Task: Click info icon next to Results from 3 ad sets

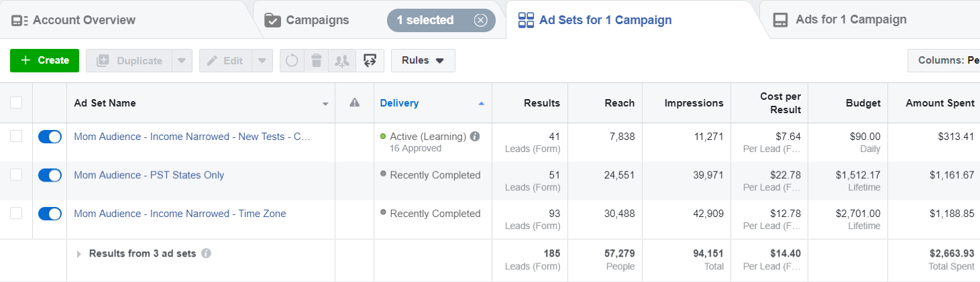Action: (x=207, y=254)
